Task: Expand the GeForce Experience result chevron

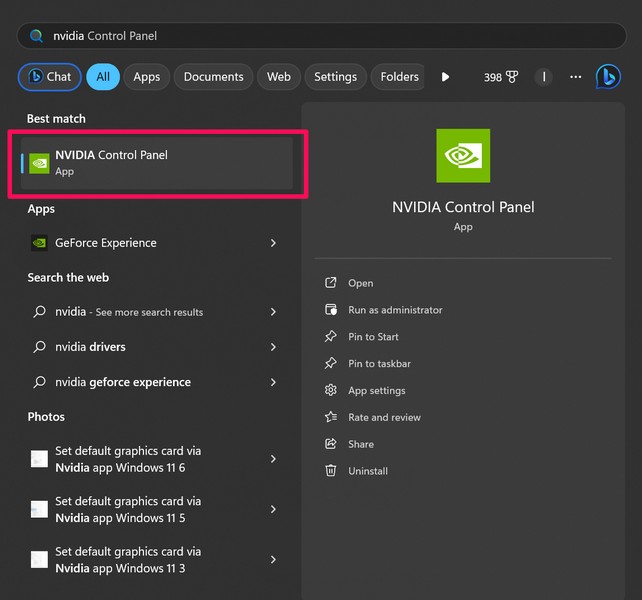Action: pyautogui.click(x=273, y=243)
